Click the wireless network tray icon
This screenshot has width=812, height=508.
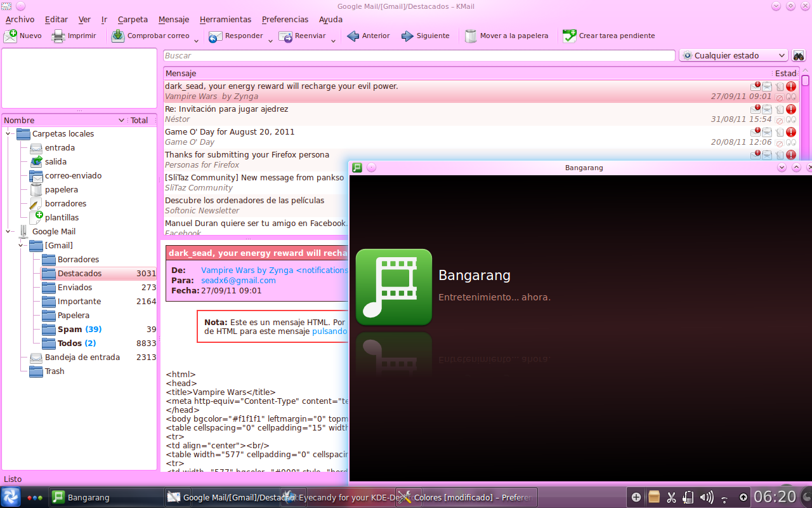coord(725,498)
